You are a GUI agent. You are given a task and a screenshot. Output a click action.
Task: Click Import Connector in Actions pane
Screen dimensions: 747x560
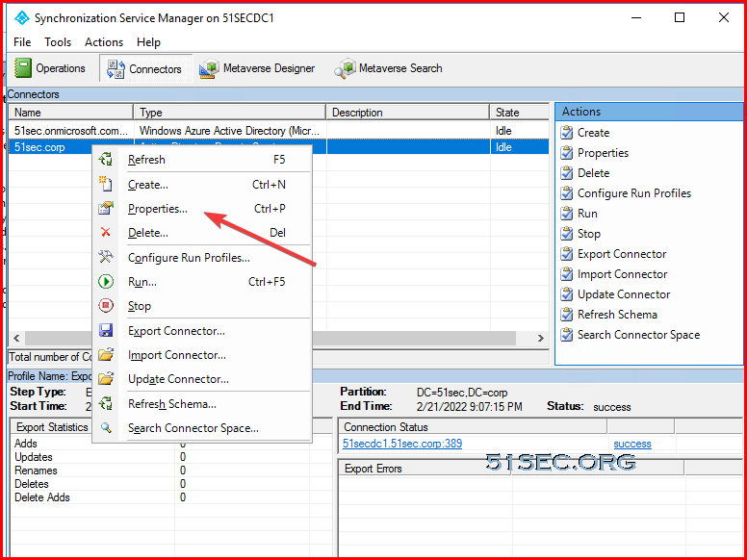click(622, 274)
